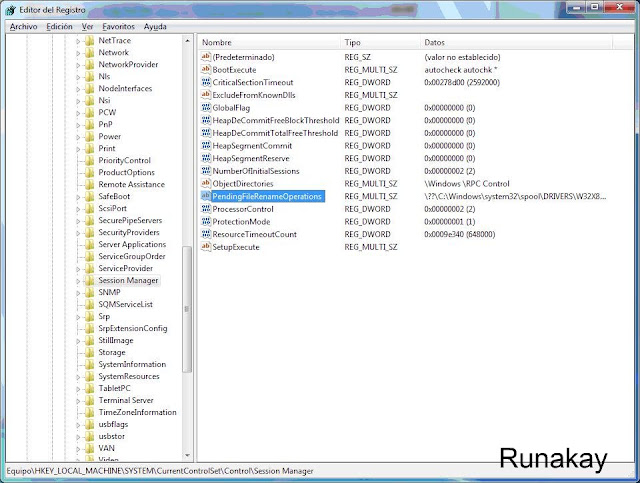This screenshot has width=640, height=483.
Task: Select the SrpExtensionConfig key
Action: [133, 328]
